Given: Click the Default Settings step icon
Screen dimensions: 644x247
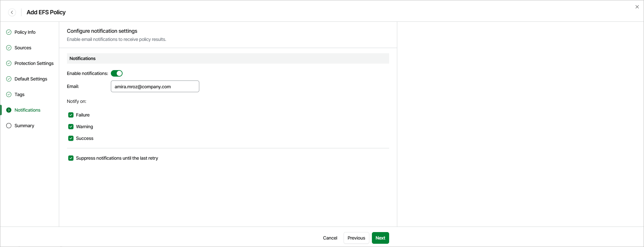Looking at the screenshot, I should click(x=8, y=79).
